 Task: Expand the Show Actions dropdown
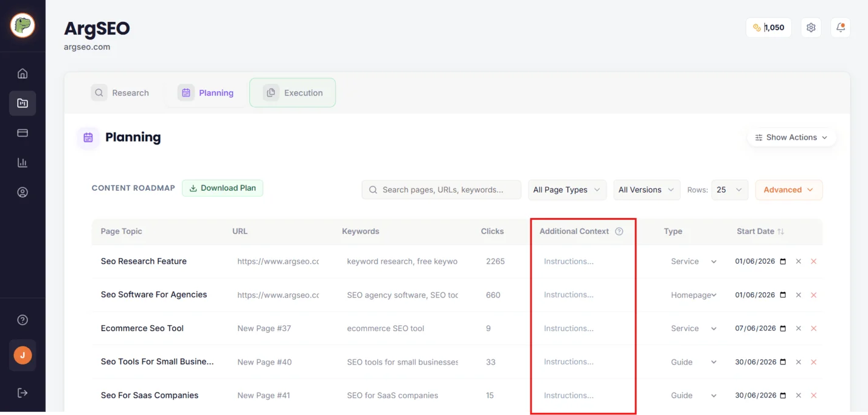tap(791, 137)
